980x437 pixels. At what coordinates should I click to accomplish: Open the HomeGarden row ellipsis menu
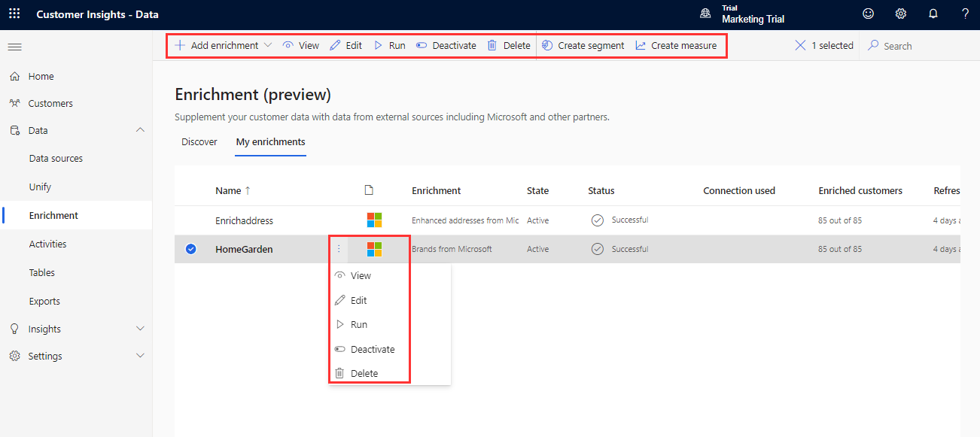[x=339, y=249]
